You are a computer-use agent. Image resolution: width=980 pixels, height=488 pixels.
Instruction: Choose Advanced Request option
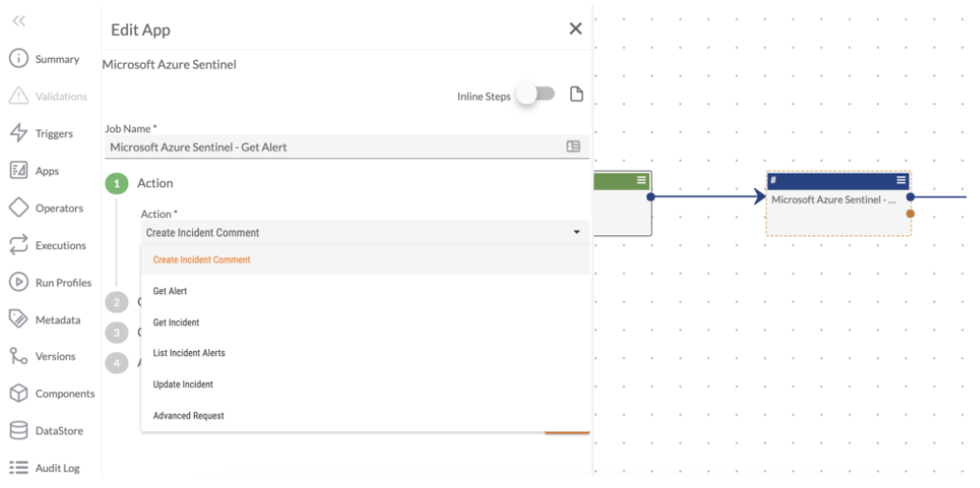(366, 416)
